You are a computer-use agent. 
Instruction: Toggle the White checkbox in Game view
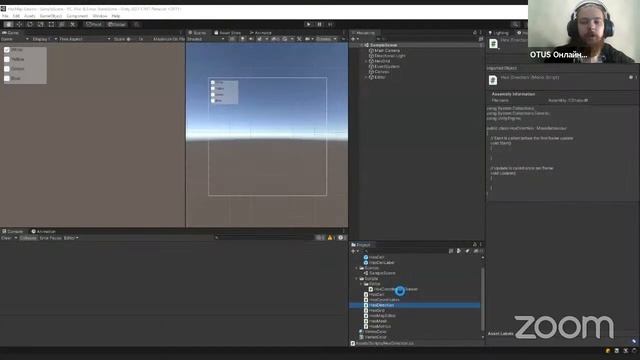pos(7,50)
